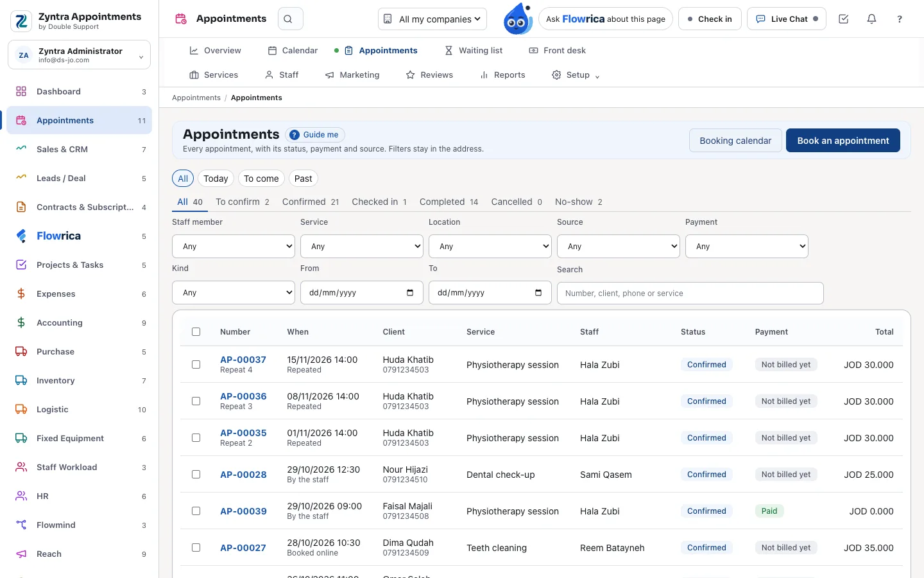Click the Expenses dollar icon in sidebar
This screenshot has height=578, width=924.
[21, 293]
